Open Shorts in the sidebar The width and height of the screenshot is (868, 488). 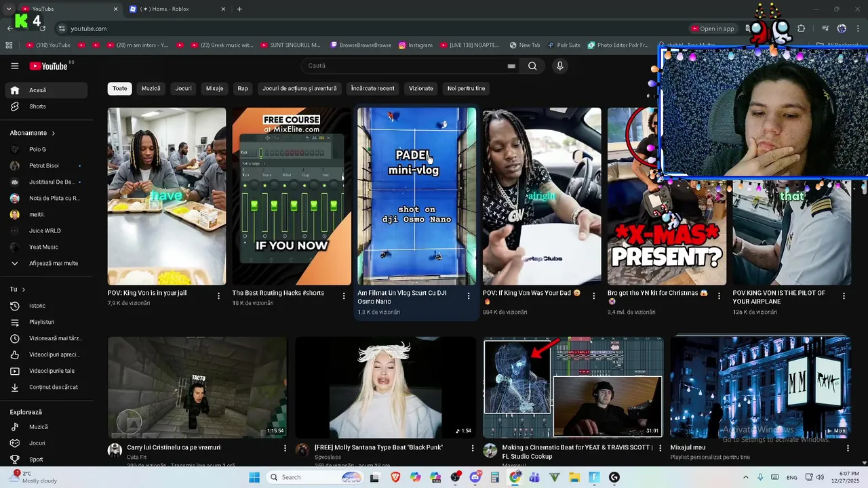pyautogui.click(x=46, y=106)
